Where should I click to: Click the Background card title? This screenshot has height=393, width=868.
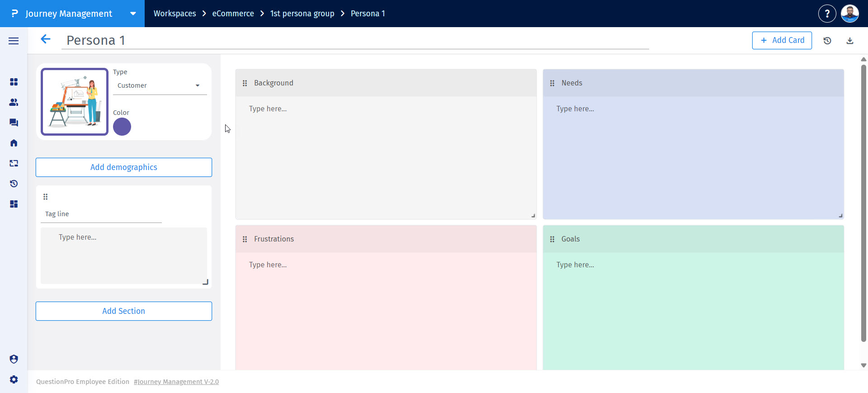pos(274,83)
